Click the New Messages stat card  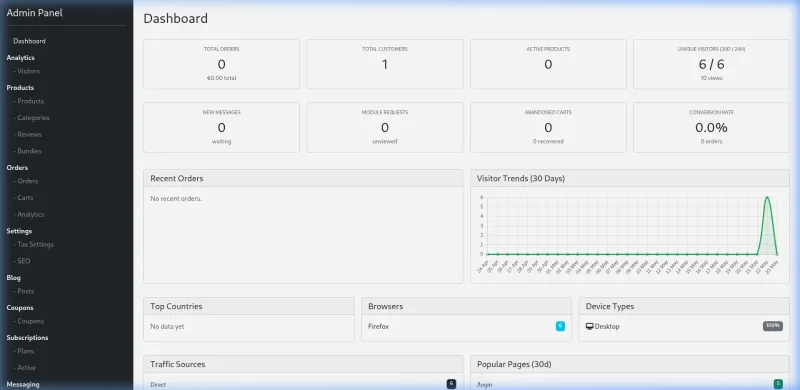click(221, 128)
